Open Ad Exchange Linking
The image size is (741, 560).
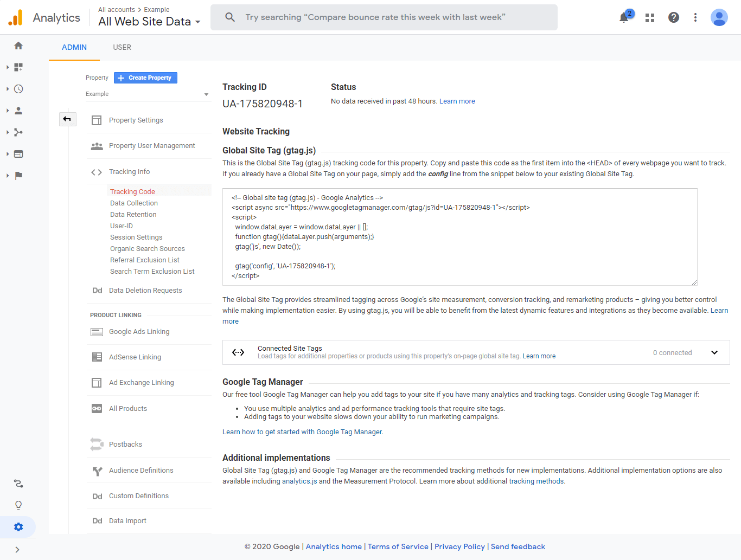tap(142, 383)
